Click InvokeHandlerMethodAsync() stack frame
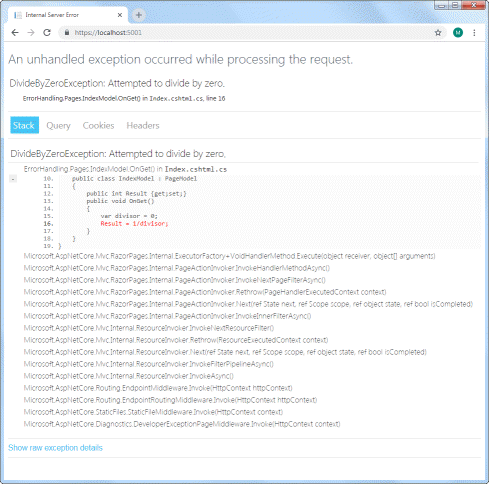489x484 pixels. pyautogui.click(x=177, y=268)
